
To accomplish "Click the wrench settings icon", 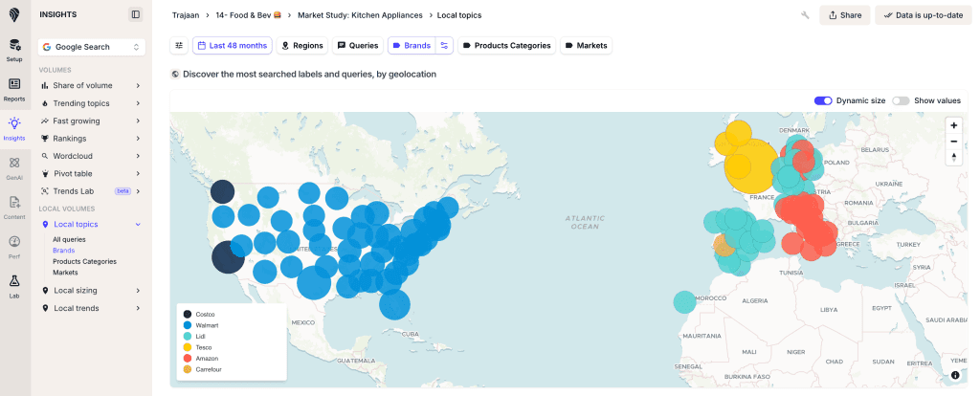I will pyautogui.click(x=805, y=15).
